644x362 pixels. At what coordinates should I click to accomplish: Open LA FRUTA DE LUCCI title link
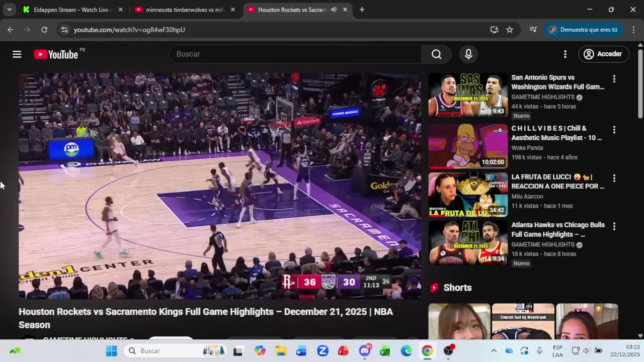[x=558, y=182]
